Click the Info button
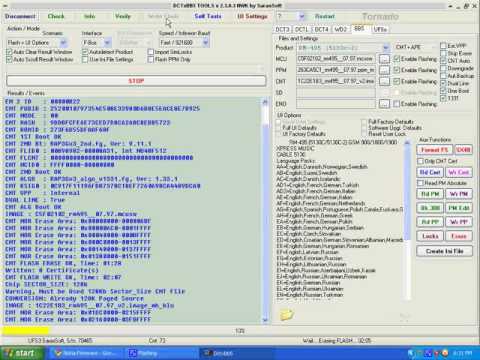Image resolution: width=480 pixels, height=360 pixels. tap(89, 16)
